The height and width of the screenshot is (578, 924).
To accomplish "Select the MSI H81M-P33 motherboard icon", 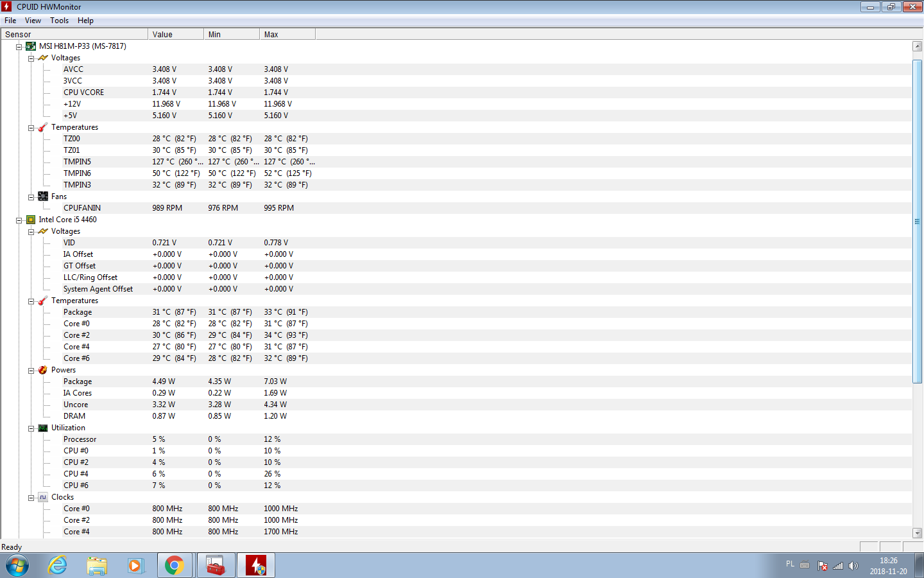I will coord(31,46).
